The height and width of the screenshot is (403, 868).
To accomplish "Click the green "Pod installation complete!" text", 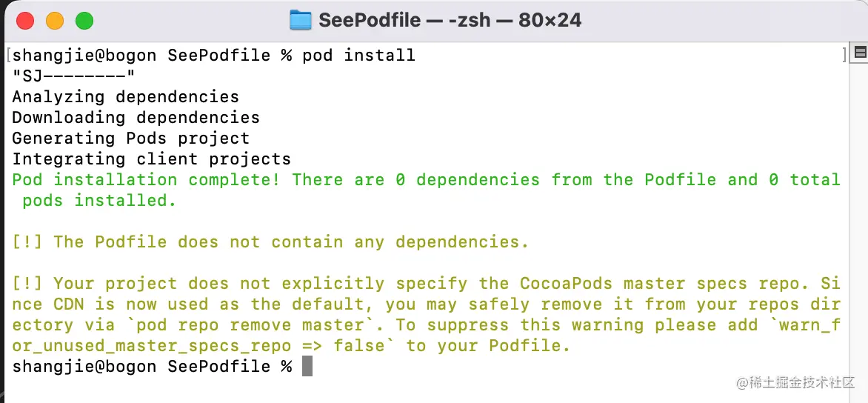I will 146,180.
